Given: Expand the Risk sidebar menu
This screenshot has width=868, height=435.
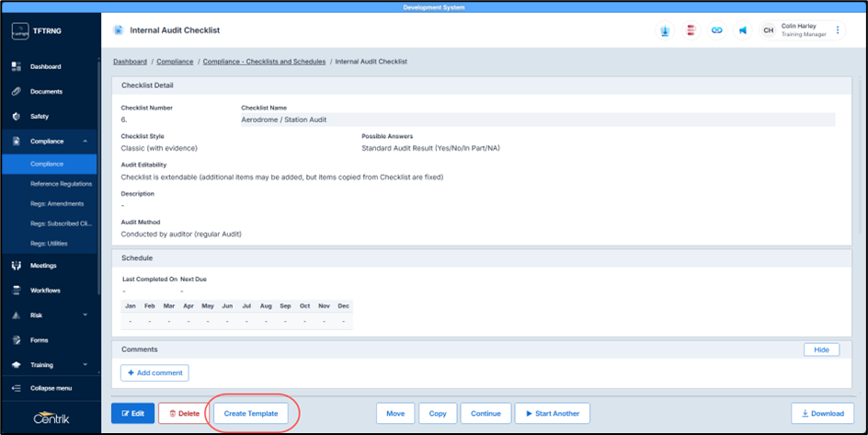Looking at the screenshot, I should (85, 315).
